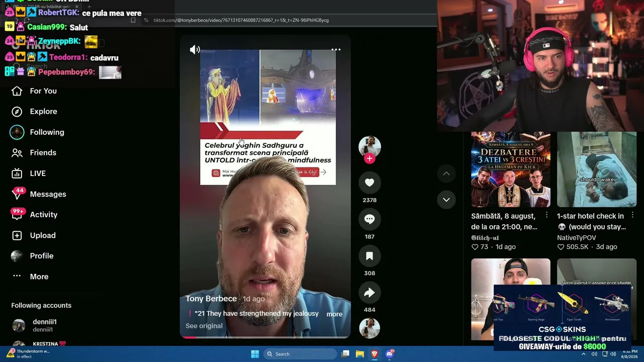Mute the video with the speaker icon
This screenshot has width=644, height=362.
tap(195, 49)
